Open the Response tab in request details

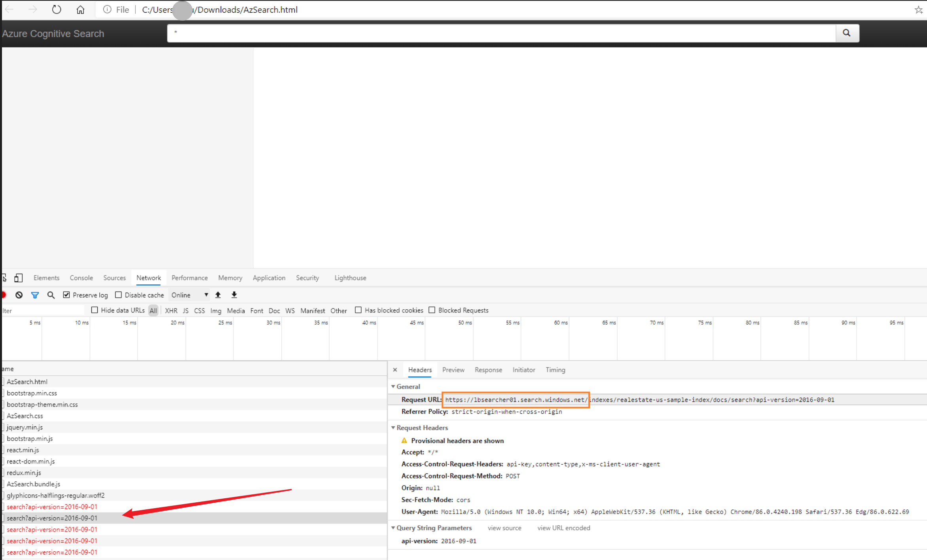tap(488, 370)
